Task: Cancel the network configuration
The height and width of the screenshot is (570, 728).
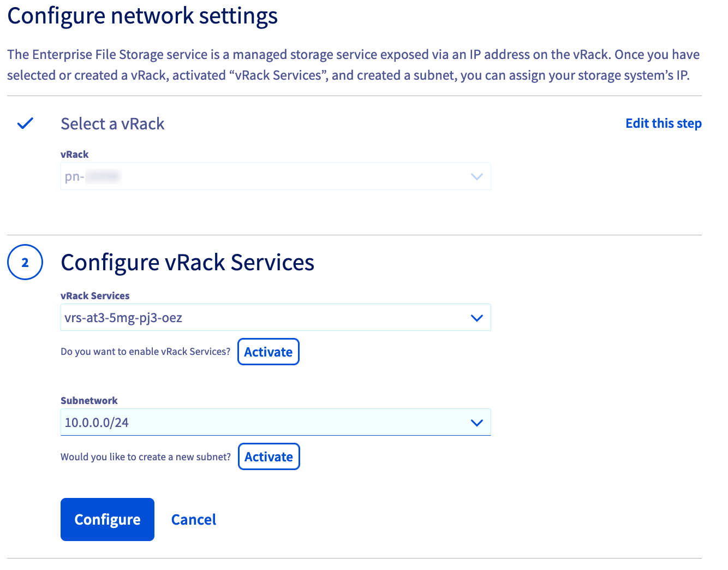Action: coord(193,519)
